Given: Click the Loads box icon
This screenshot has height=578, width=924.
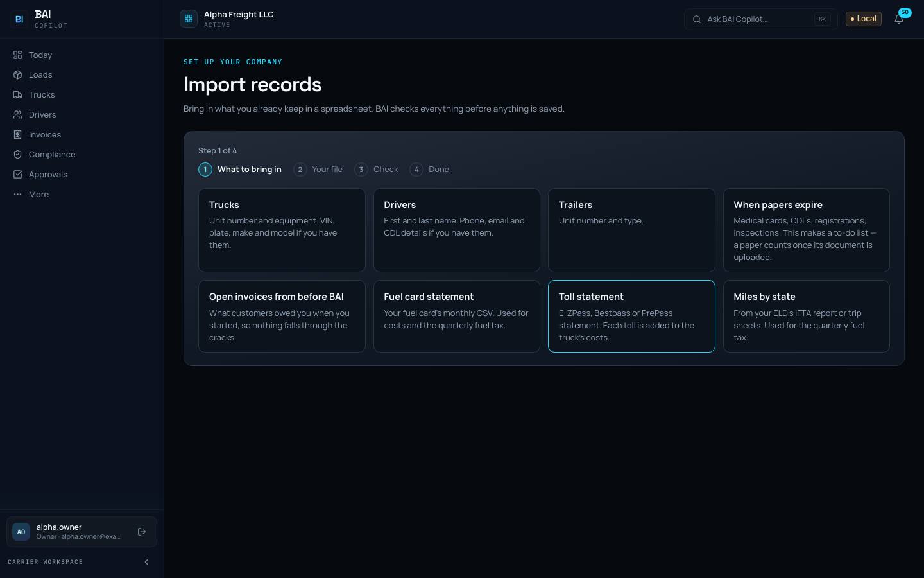Looking at the screenshot, I should (17, 75).
